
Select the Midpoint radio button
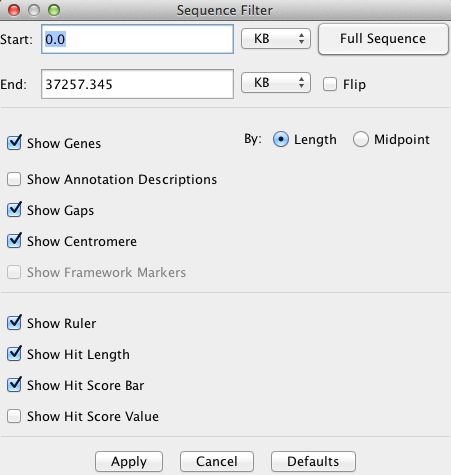[361, 139]
